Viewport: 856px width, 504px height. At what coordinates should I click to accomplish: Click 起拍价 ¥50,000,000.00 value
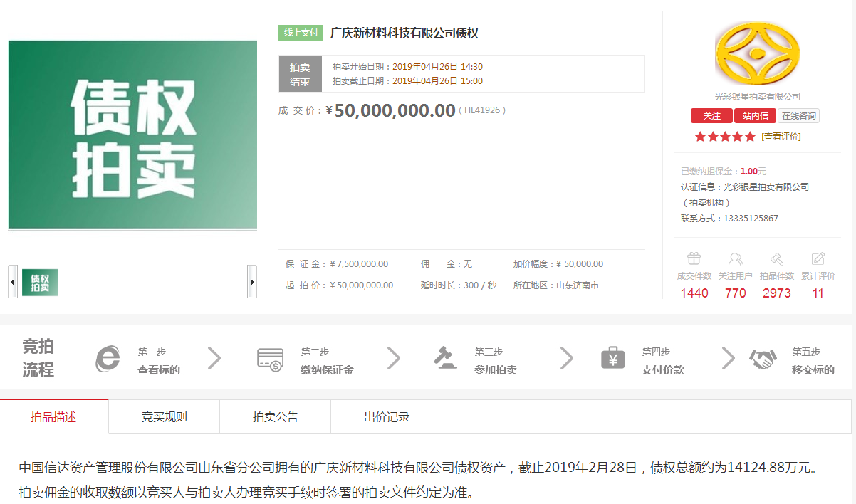click(362, 285)
